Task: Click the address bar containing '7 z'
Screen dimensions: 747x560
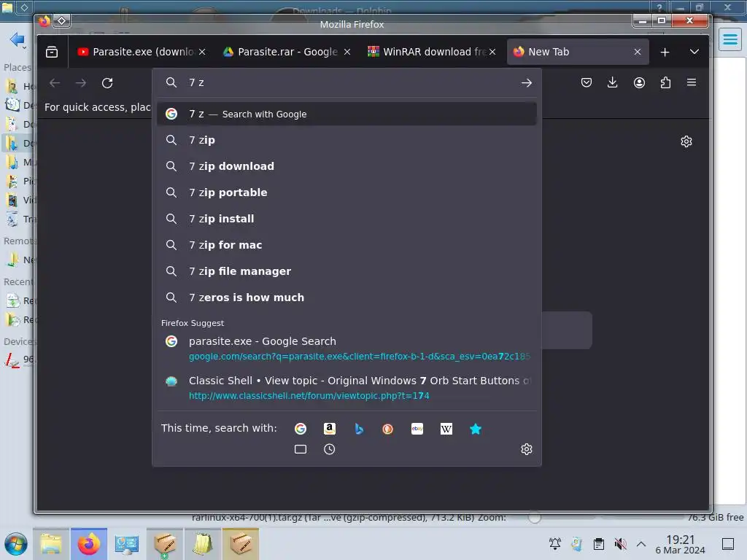Action: pyautogui.click(x=347, y=83)
